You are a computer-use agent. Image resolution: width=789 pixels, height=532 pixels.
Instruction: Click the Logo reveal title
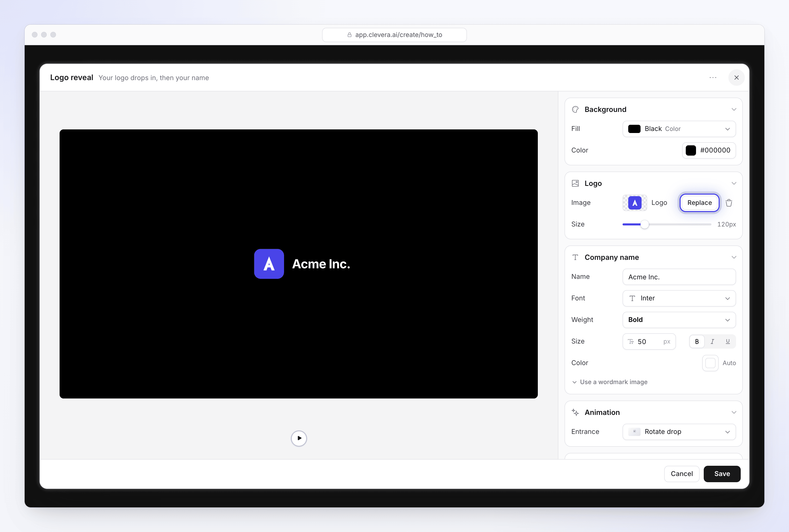pos(72,78)
